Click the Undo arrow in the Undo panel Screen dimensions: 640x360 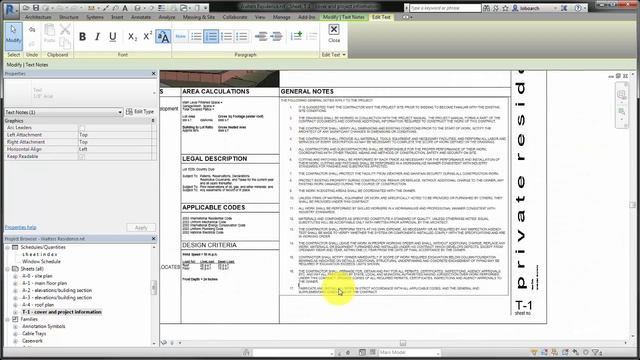[32, 30]
